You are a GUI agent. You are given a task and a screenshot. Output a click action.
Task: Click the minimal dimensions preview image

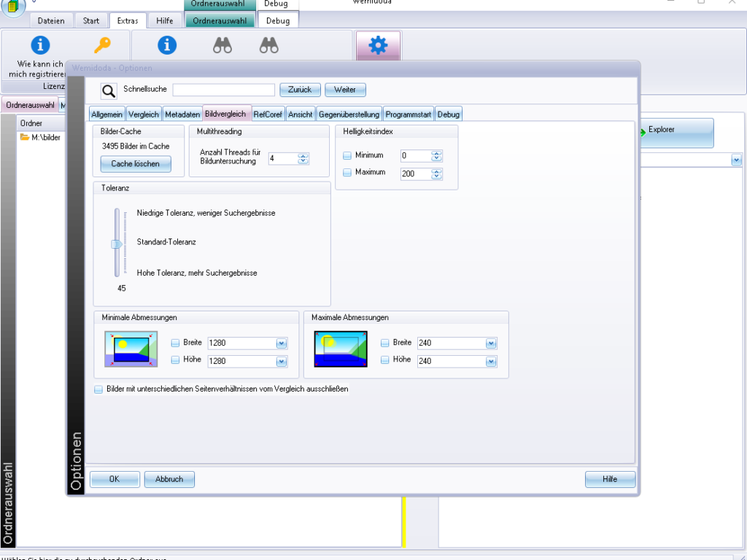131,349
